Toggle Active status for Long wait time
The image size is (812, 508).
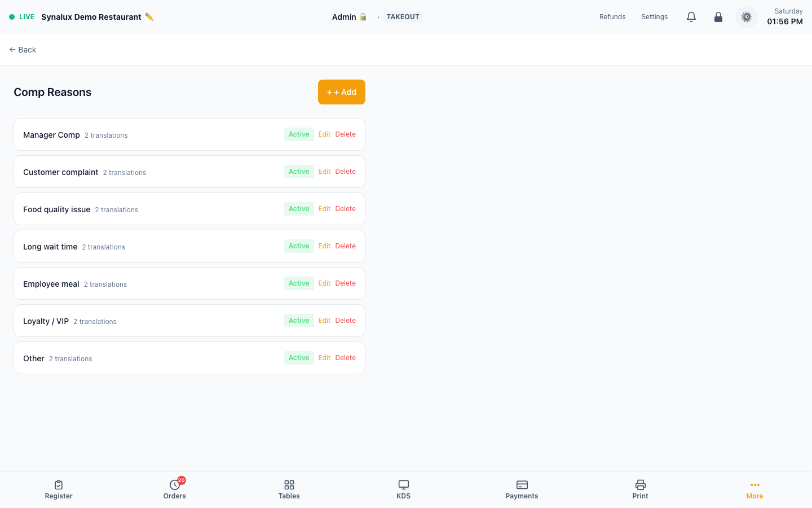[x=299, y=246]
